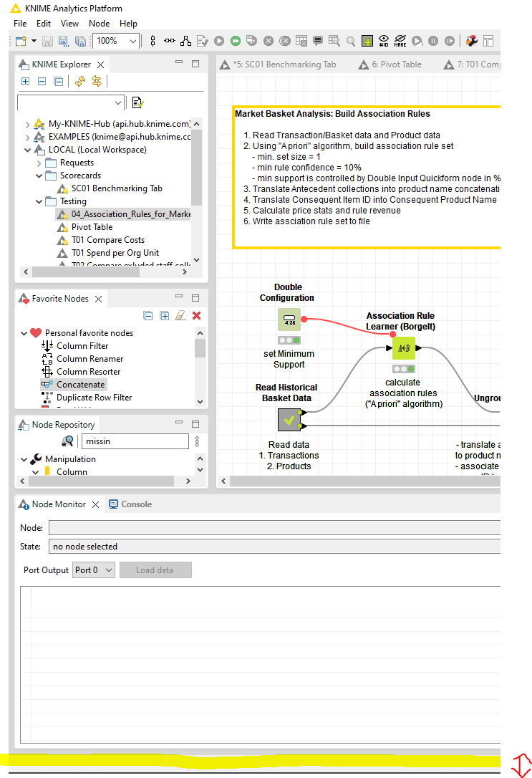This screenshot has width=532, height=778.
Task: Switch to 6: Pivot Table editor tab
Action: click(390, 64)
